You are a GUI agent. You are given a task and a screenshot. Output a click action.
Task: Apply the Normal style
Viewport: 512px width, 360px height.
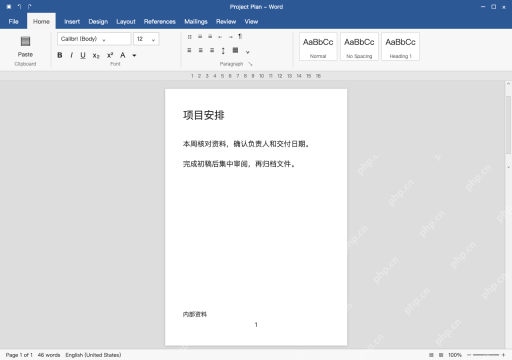pos(318,47)
